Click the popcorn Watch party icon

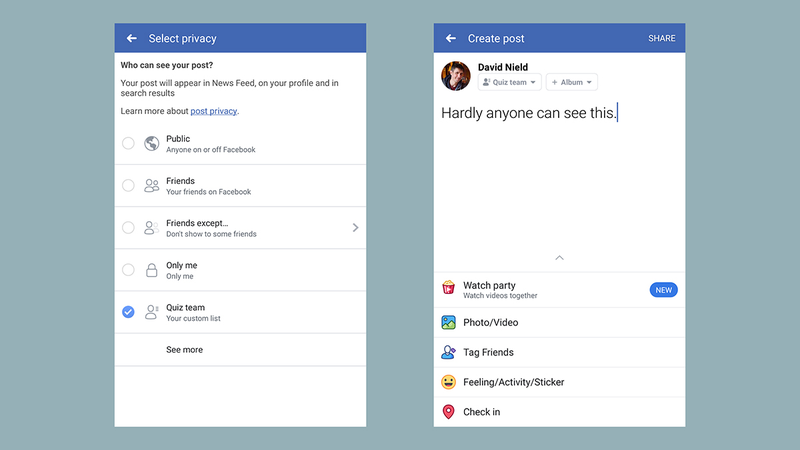point(448,288)
